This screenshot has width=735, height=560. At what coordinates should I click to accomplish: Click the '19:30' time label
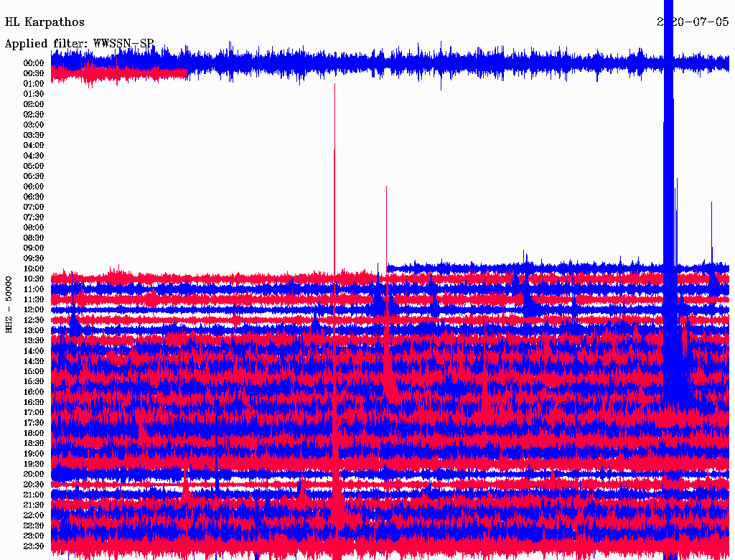click(34, 464)
